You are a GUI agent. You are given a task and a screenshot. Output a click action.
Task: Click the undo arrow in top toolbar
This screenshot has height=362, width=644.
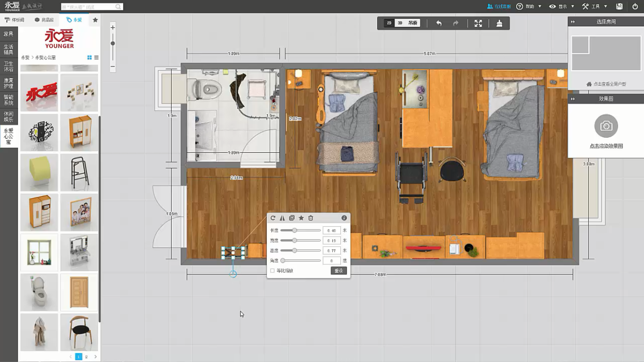(x=439, y=23)
